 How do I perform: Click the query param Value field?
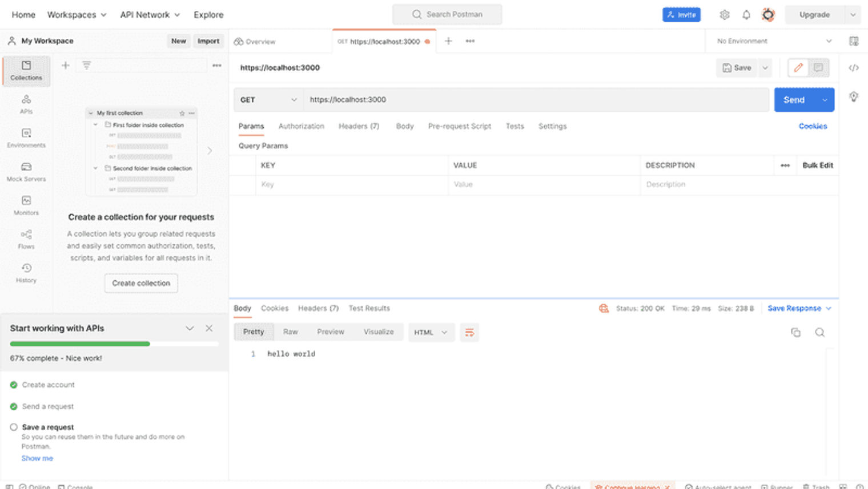click(x=544, y=184)
